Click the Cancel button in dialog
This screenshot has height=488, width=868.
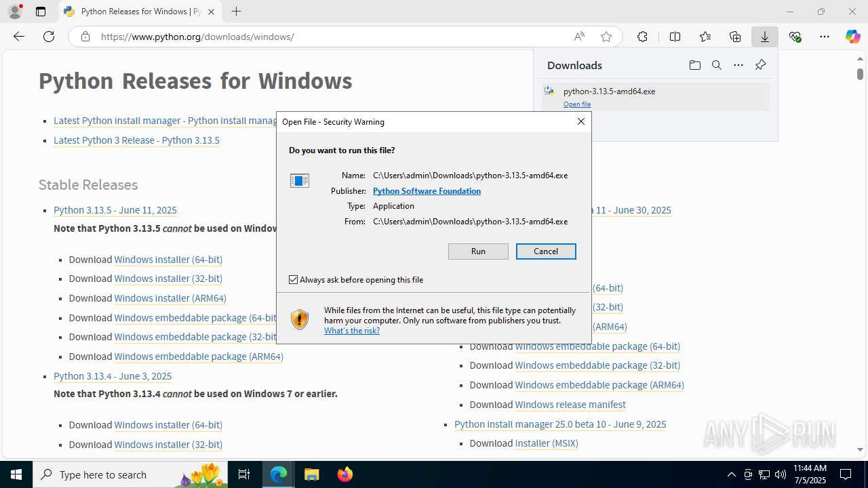(546, 251)
